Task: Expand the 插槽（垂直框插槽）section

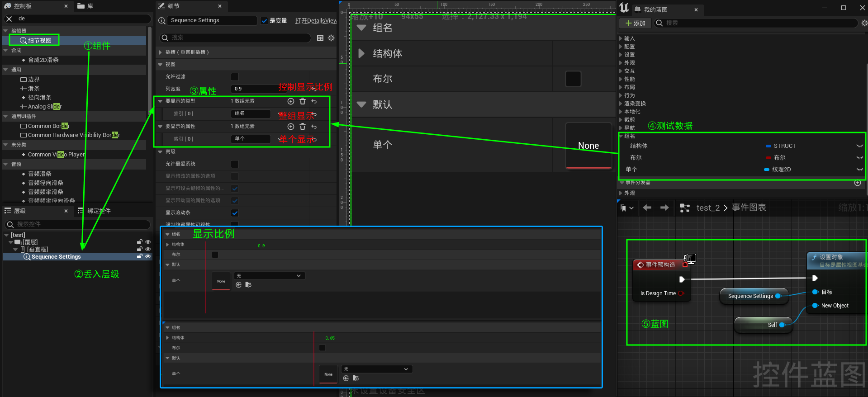Action: click(x=160, y=52)
